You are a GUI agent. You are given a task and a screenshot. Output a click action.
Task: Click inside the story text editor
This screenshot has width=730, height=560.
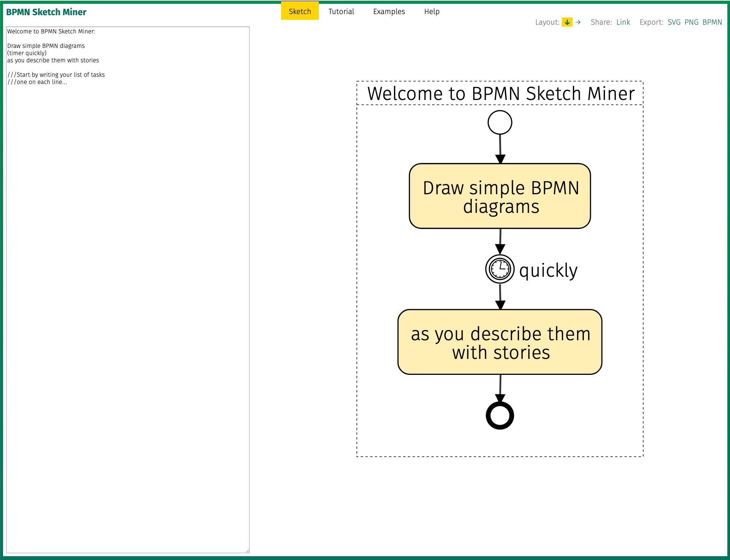pyautogui.click(x=128, y=290)
